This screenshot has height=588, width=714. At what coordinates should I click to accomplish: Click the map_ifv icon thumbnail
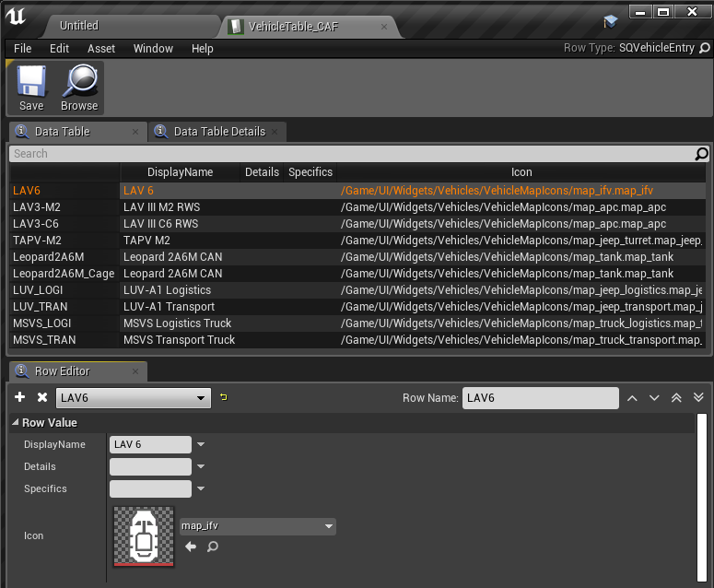(x=143, y=535)
